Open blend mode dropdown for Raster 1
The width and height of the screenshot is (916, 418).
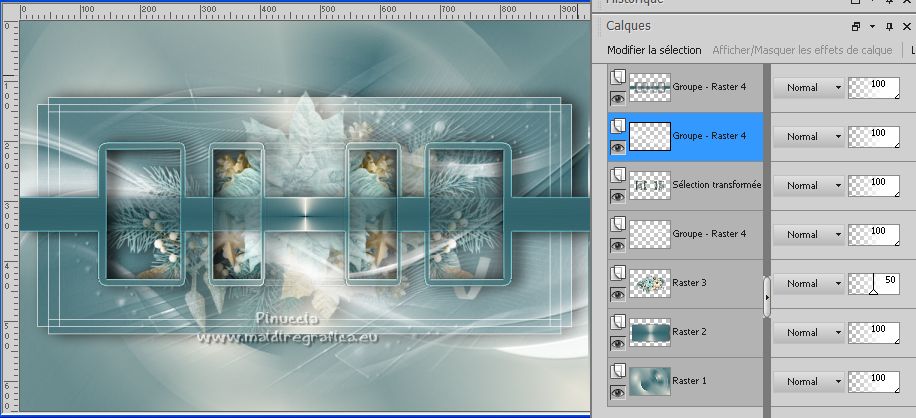[x=809, y=381]
